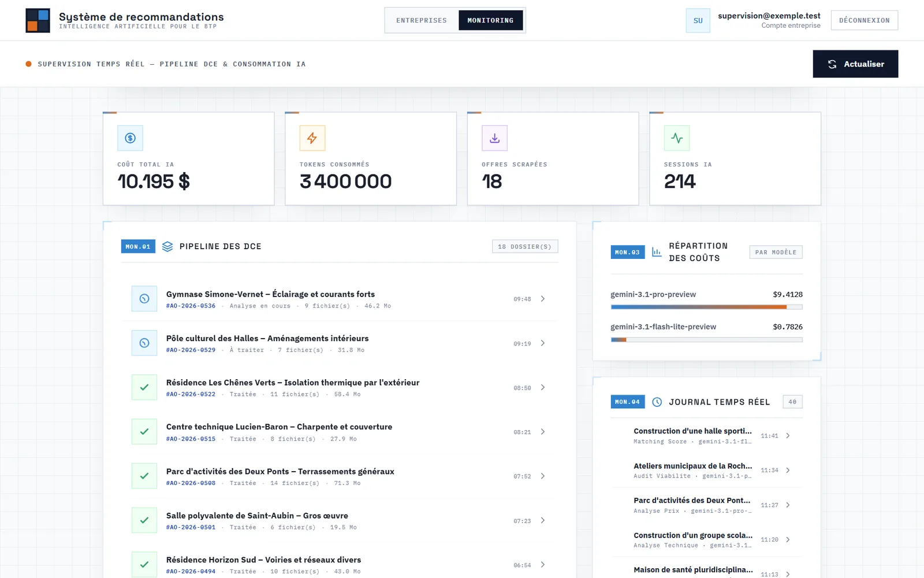Viewport: 924px width, 578px height.
Task: Click the in-progress icon of Gymnase Simone-Vernet
Action: point(144,299)
